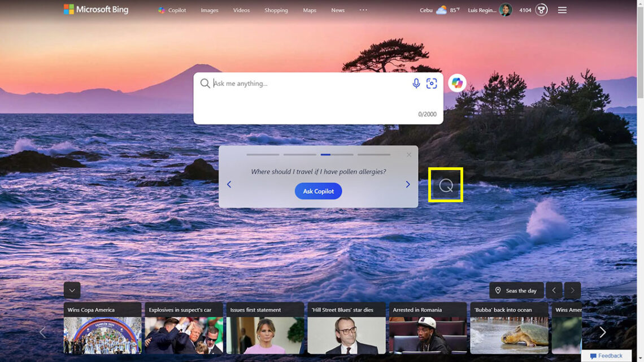Click the microphone icon for voice search
644x362 pixels.
tap(416, 83)
